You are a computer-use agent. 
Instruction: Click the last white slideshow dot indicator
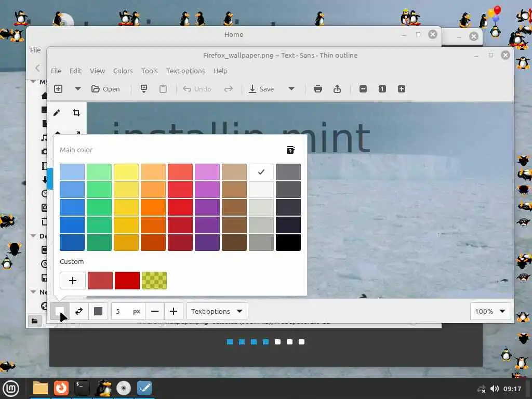pos(302,342)
